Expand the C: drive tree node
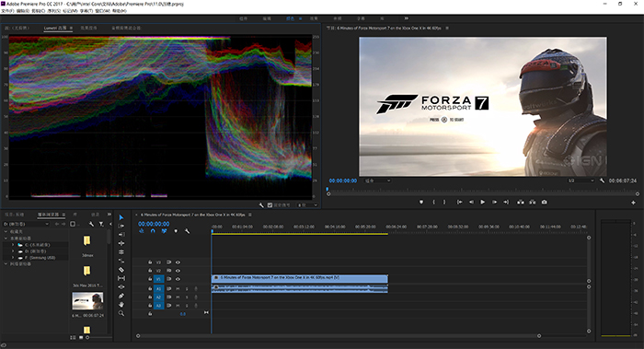 coord(13,245)
